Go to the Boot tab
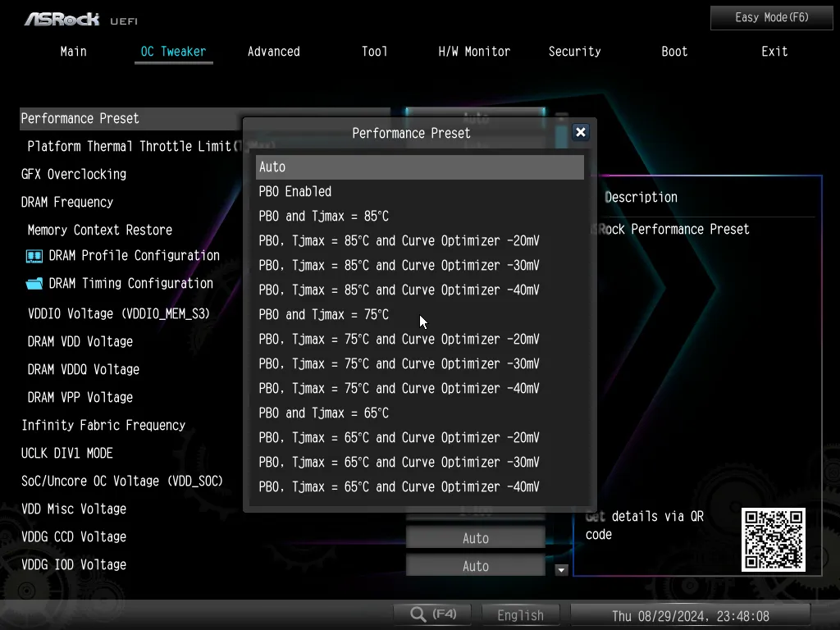The height and width of the screenshot is (630, 840). [674, 52]
